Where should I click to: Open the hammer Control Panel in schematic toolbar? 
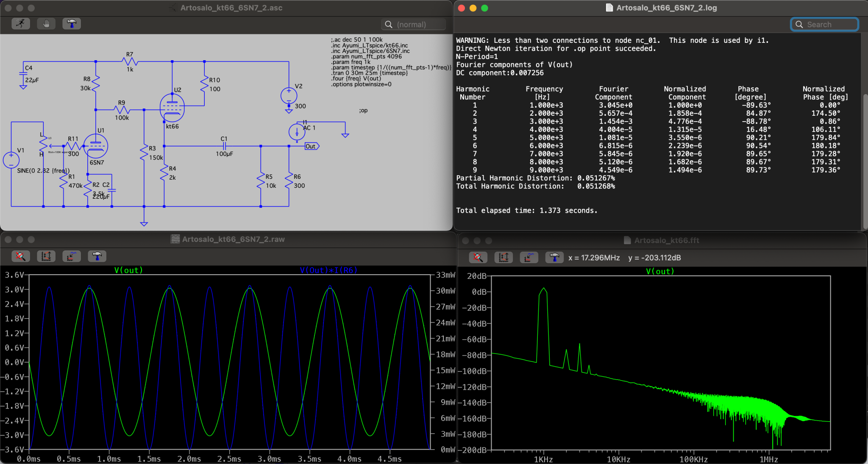pos(72,24)
